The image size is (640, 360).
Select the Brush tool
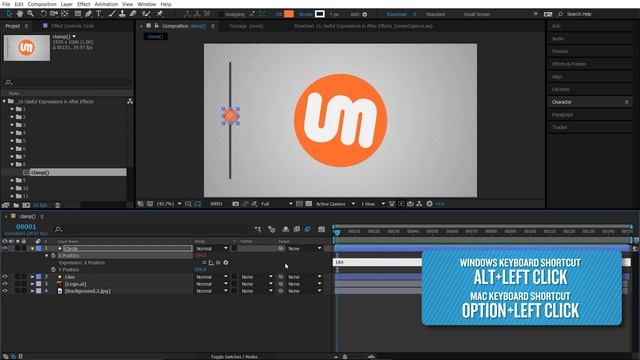tap(112, 14)
